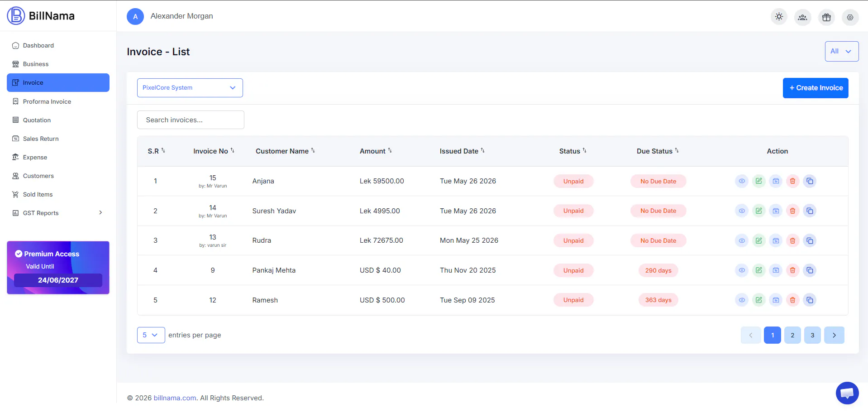Image resolution: width=868 pixels, height=413 pixels.
Task: Click the BillNama logo
Action: point(41,16)
